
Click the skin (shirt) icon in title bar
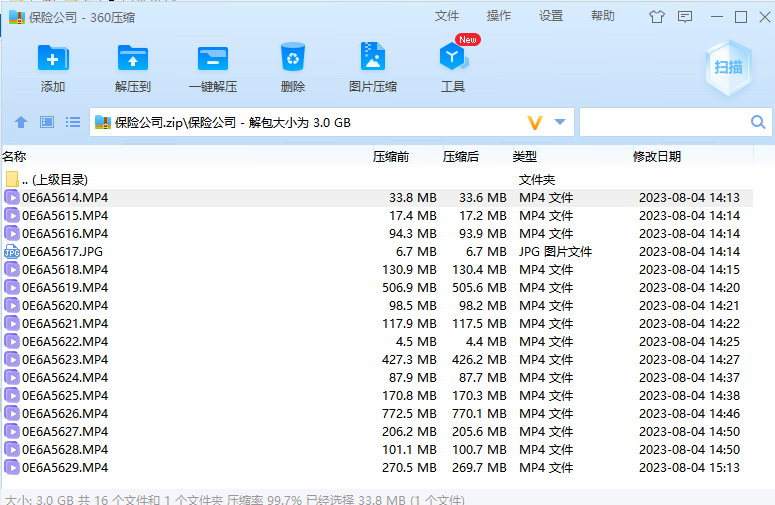[x=656, y=17]
